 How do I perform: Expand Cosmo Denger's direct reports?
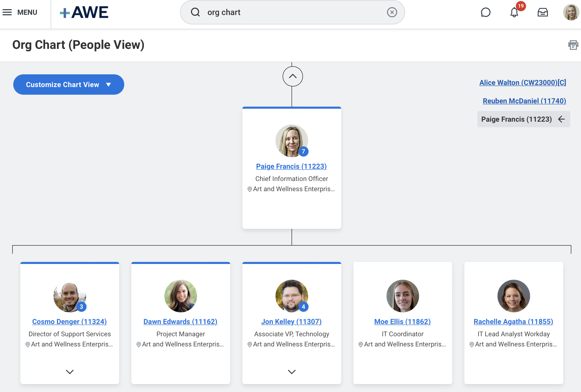69,372
